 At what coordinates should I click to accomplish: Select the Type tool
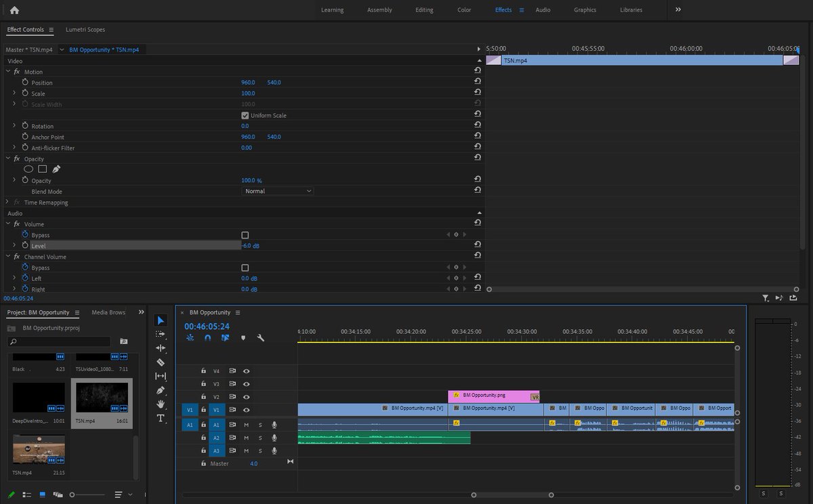coord(161,418)
